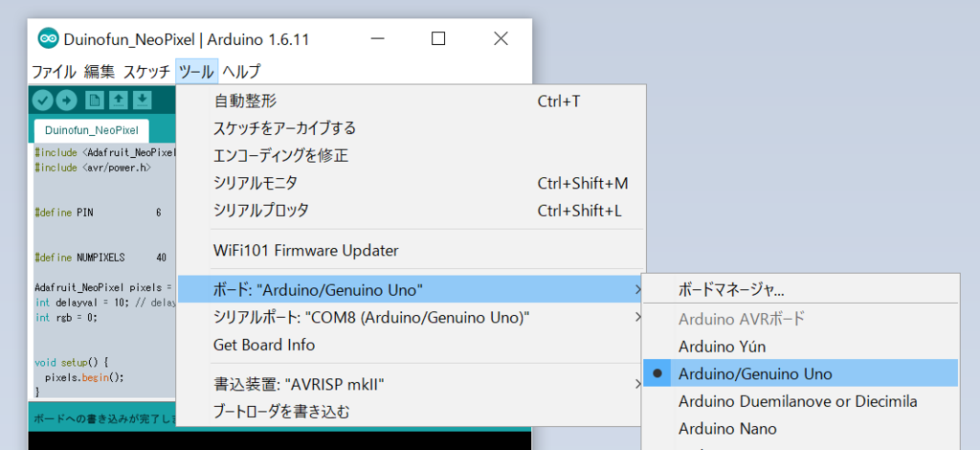Click the void setup() { line
Screen dimensions: 980x450
pos(72,362)
